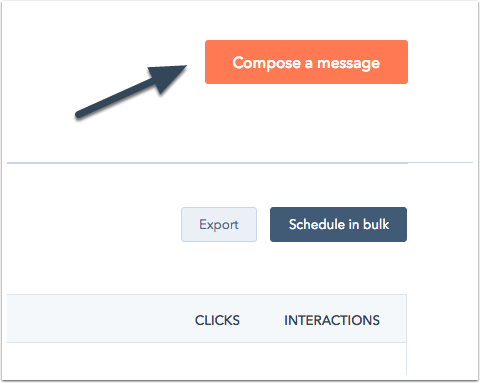Viewport: 480px width, 383px height.
Task: Sort the table by INTERACTIONS column
Action: pos(332,320)
